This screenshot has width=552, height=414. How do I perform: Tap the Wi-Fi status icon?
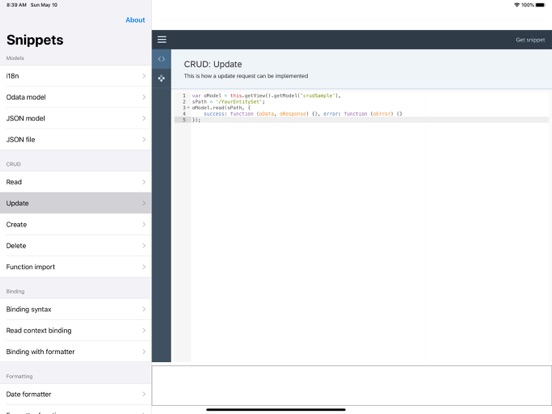(516, 5)
